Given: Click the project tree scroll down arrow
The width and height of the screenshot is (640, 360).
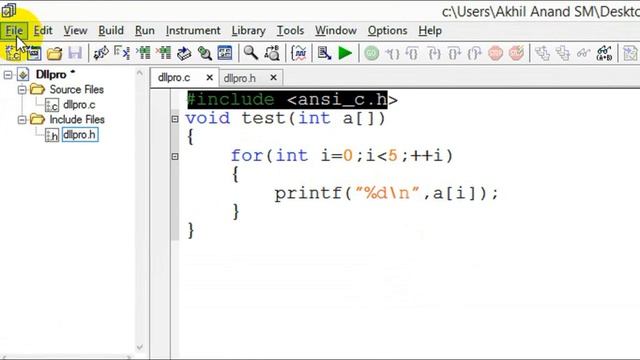Looking at the screenshot, I should pos(140,347).
